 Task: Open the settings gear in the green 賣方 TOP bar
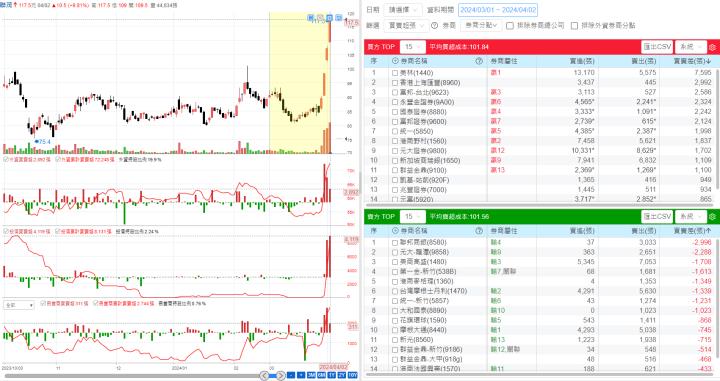pyautogui.click(x=712, y=216)
